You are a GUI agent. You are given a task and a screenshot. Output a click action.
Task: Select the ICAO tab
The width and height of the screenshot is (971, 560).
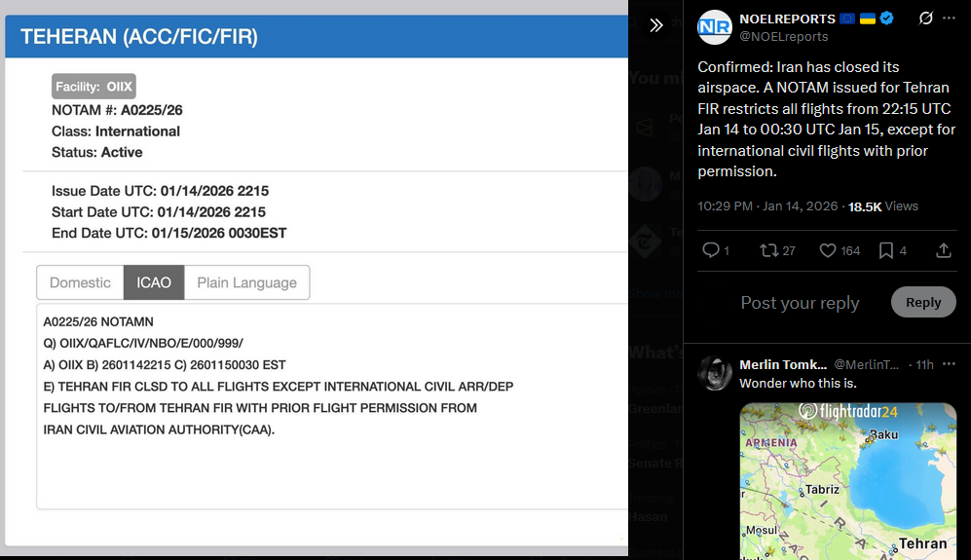pyautogui.click(x=154, y=282)
